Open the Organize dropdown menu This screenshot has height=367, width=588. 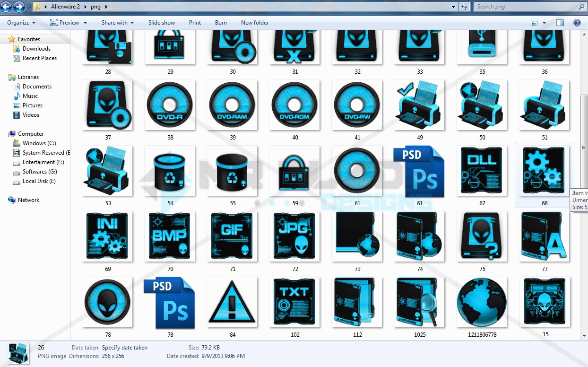point(21,22)
